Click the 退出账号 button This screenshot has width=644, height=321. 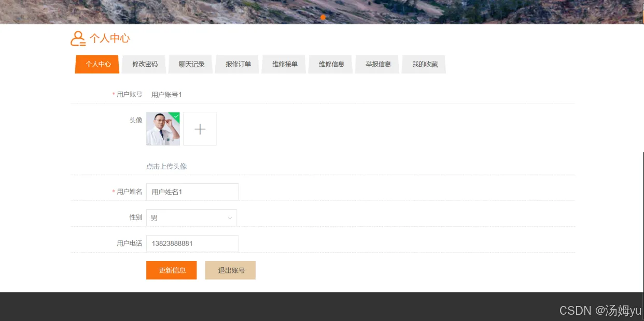coord(230,270)
